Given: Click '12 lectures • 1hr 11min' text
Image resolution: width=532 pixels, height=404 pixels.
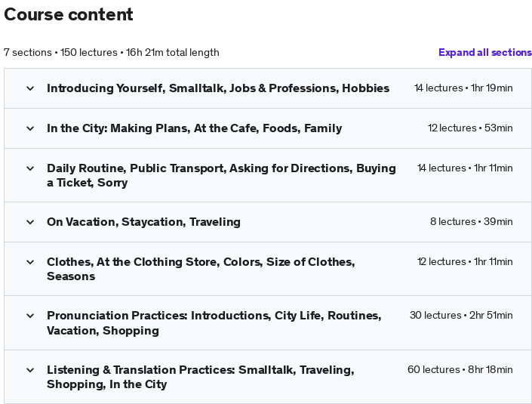Looking at the screenshot, I should click(465, 262).
